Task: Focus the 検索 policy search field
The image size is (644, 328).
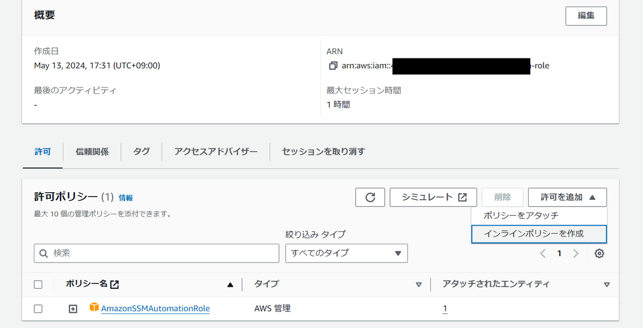Action: pyautogui.click(x=157, y=253)
